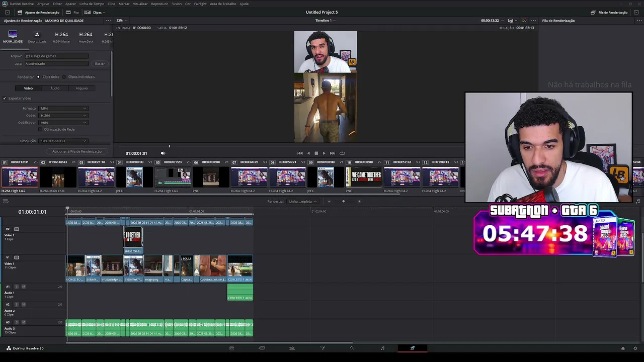
Task: Stop playback in the viewer
Action: (x=316, y=153)
